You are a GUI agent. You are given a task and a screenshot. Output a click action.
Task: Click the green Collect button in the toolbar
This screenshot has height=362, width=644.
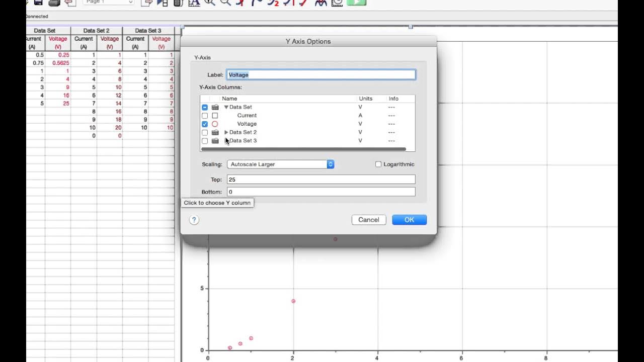click(356, 2)
